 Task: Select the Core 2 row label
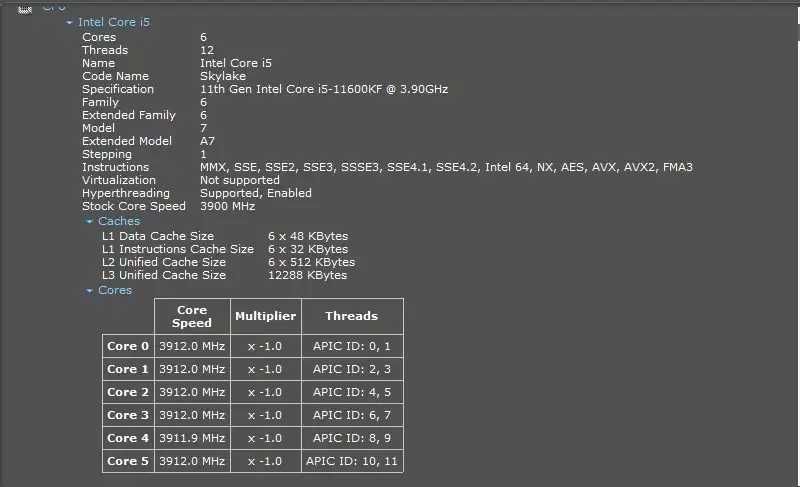pos(128,392)
